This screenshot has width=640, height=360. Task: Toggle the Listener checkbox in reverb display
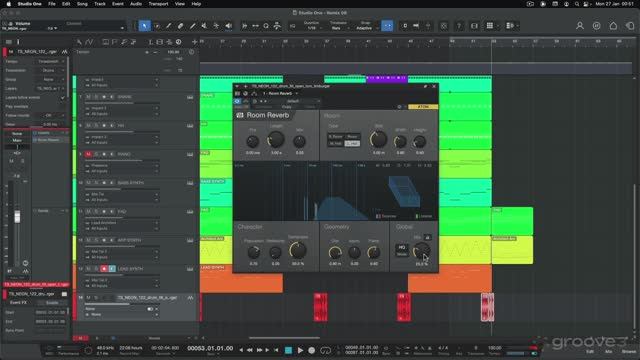[x=416, y=216]
